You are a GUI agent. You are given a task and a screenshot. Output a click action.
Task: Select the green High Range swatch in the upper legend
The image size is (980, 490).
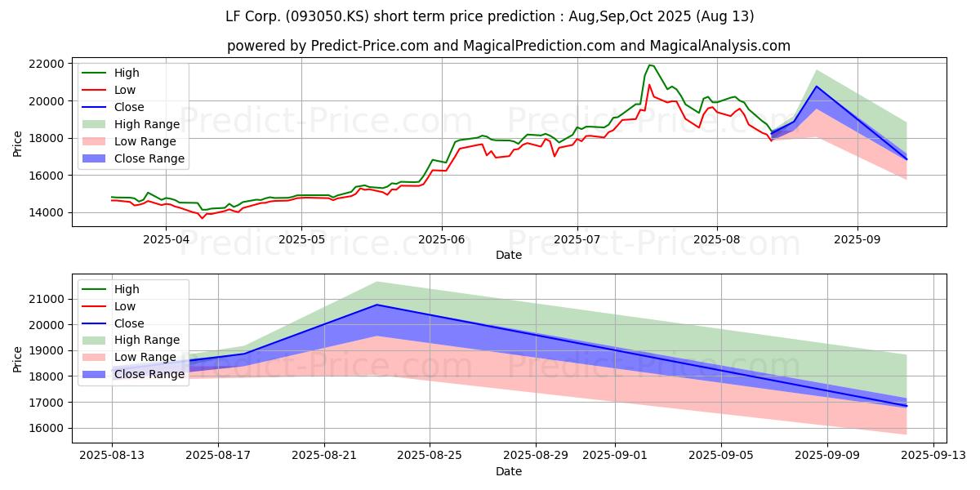[x=96, y=124]
